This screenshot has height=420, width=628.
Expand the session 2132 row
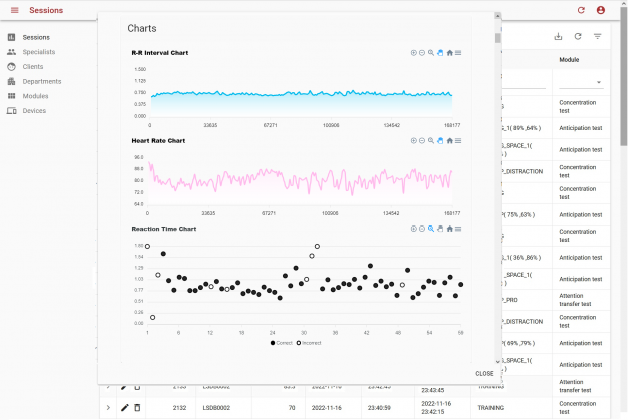tap(108, 407)
